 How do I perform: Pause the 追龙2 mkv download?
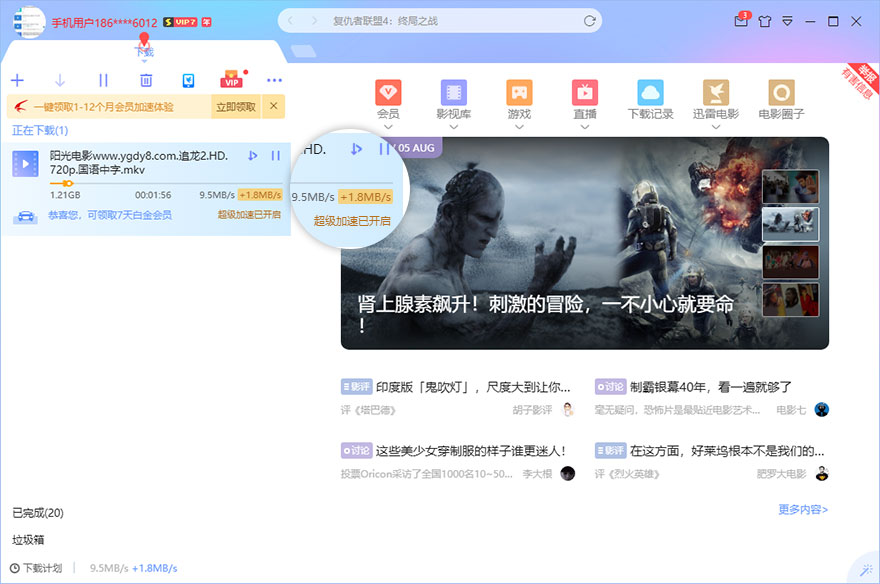tap(276, 155)
